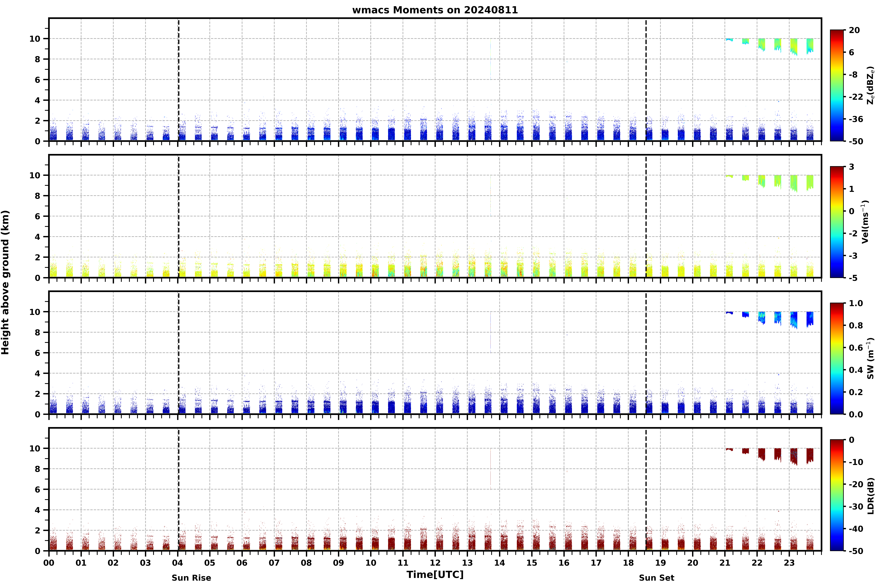Click the SW spectral width colorbar
Viewport: 881px width, 588px height.
837,358
